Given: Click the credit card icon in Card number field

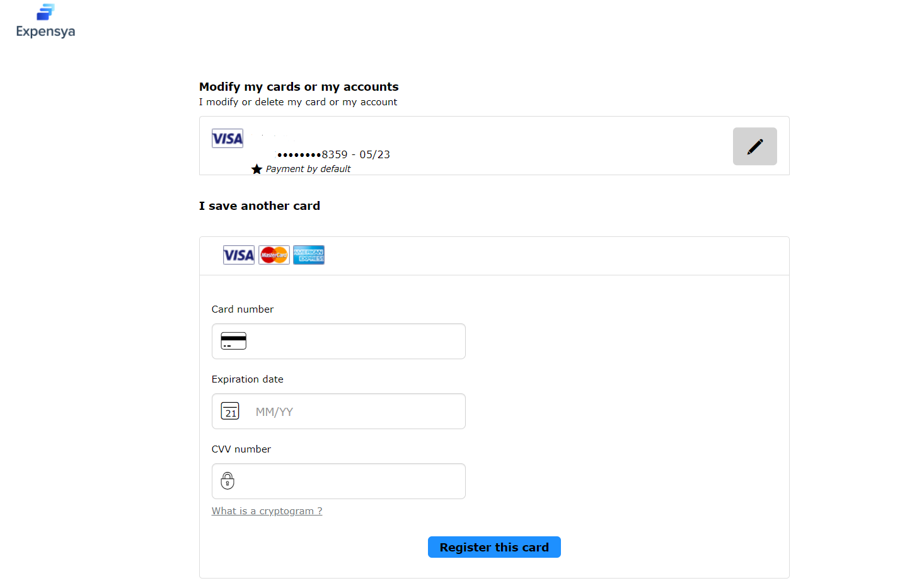Looking at the screenshot, I should pyautogui.click(x=234, y=341).
